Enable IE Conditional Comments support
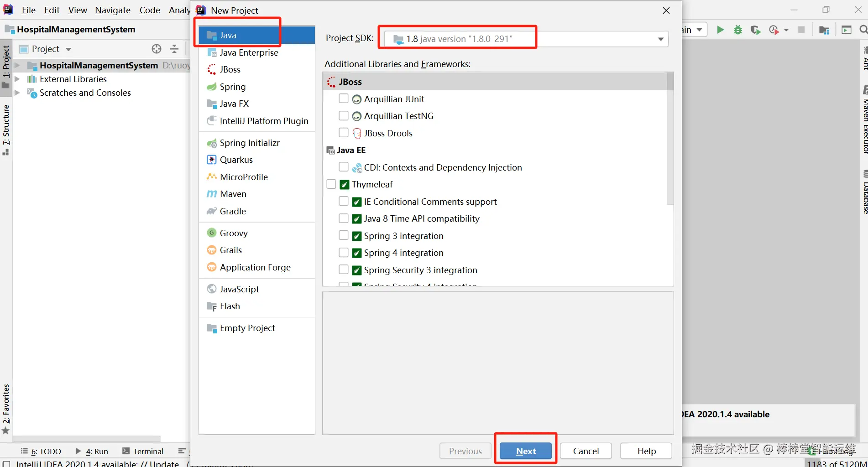868x467 pixels. click(x=344, y=201)
